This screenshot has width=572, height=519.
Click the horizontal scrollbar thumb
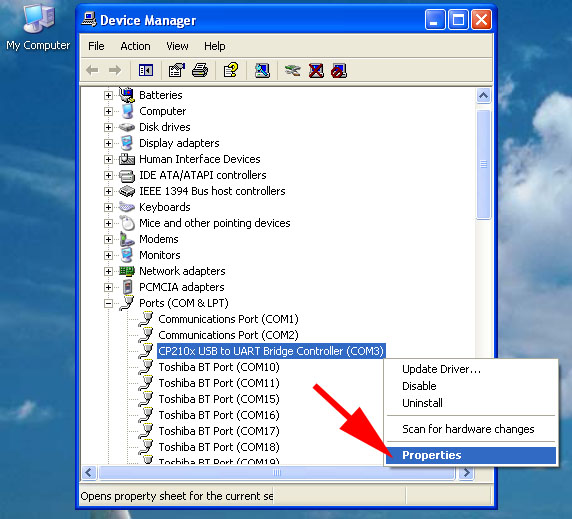coord(277,473)
